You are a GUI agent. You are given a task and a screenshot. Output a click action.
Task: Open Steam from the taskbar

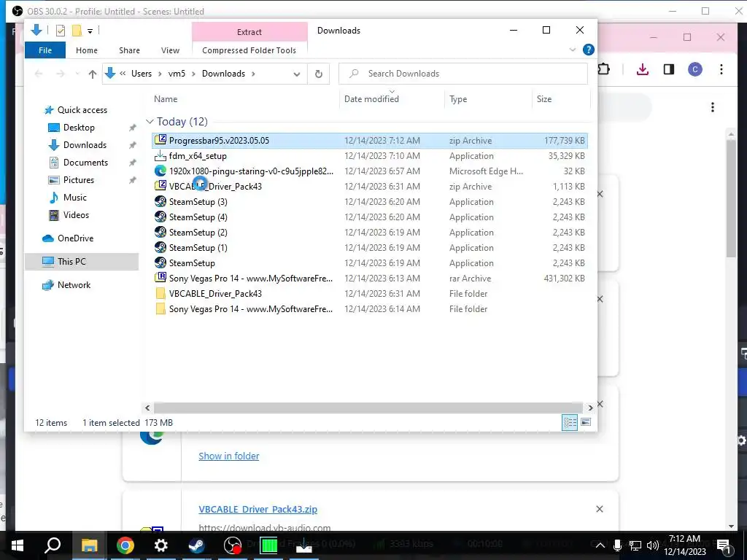tap(196, 545)
